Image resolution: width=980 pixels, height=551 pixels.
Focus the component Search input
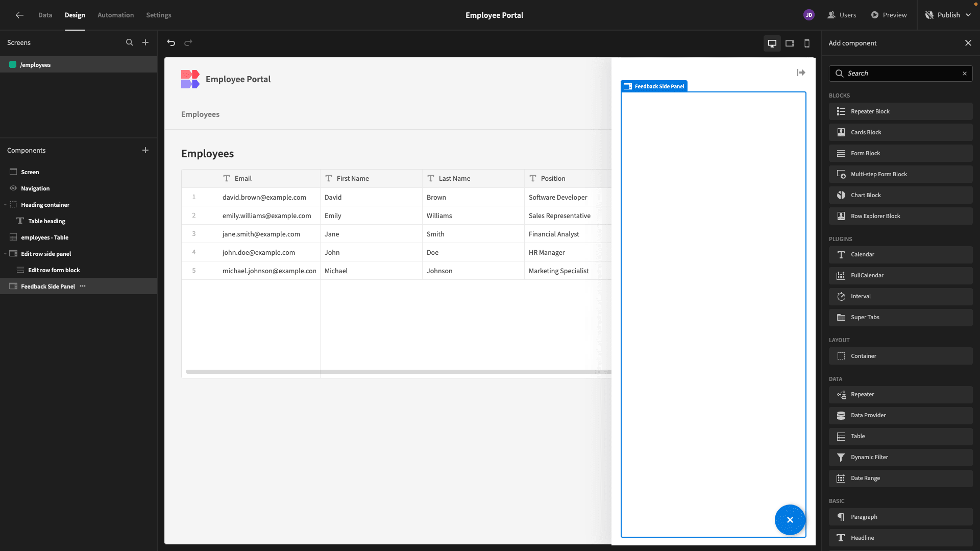[x=900, y=74]
